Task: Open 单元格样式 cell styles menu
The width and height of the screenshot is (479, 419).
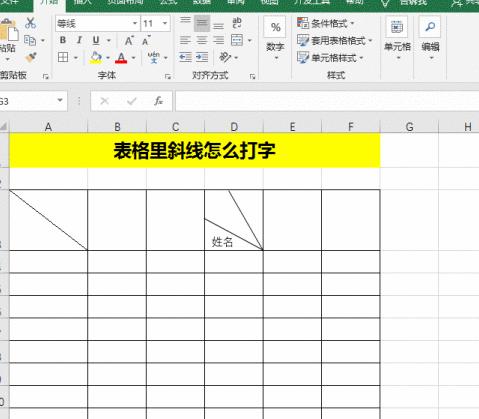Action: [330, 58]
